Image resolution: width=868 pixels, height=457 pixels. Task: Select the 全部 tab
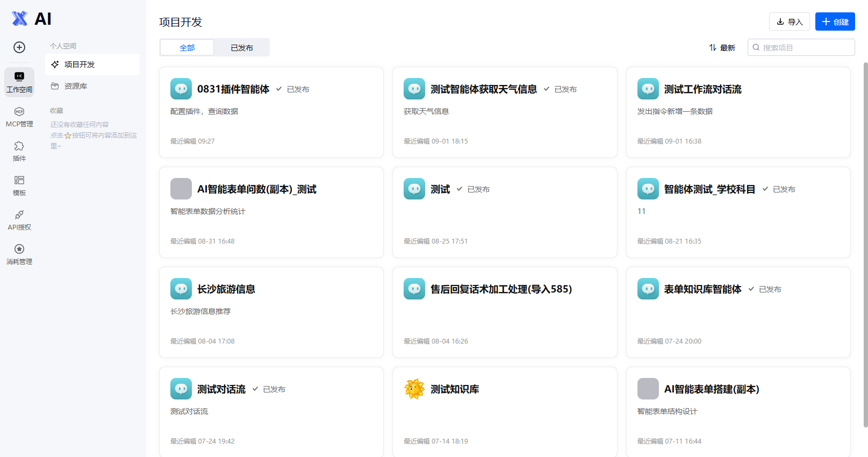(x=187, y=48)
